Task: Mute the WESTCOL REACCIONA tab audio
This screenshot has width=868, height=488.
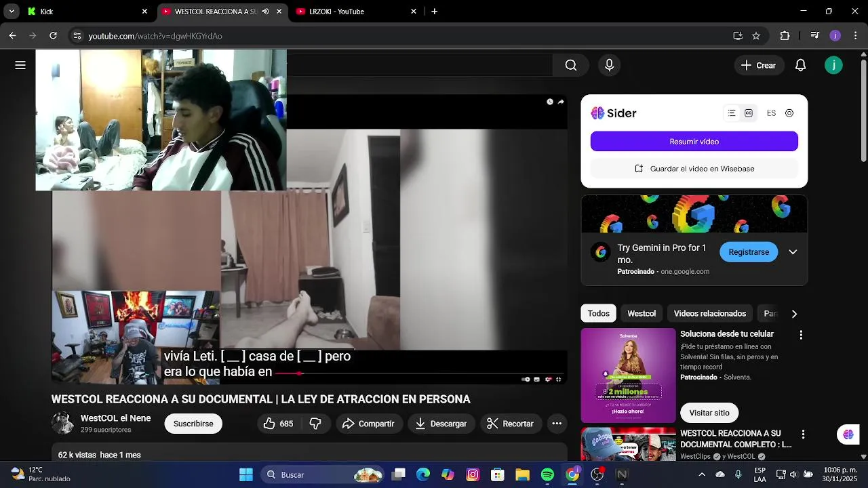Action: [265, 12]
